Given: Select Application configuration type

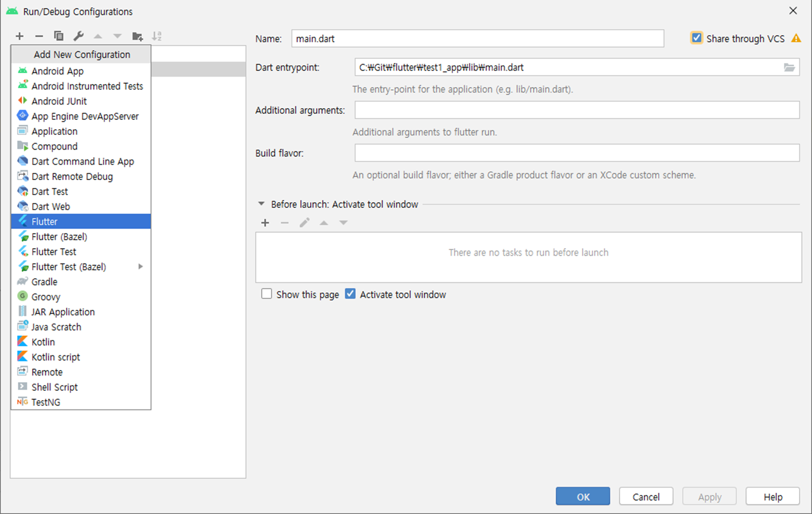Looking at the screenshot, I should click(81, 131).
